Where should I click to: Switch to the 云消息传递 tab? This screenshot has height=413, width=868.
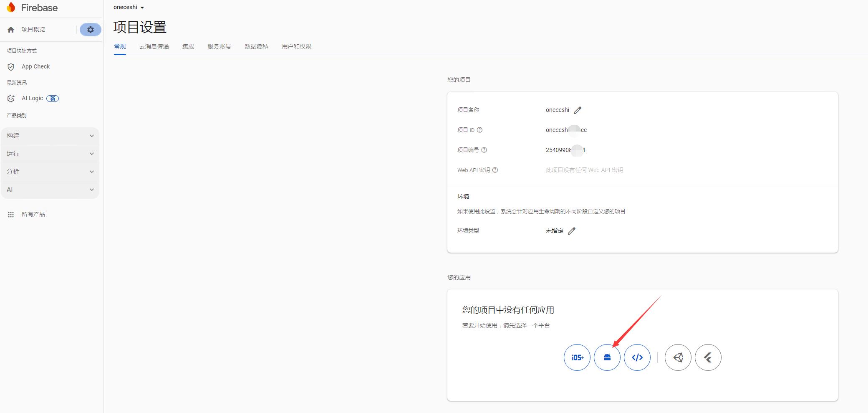tap(154, 46)
